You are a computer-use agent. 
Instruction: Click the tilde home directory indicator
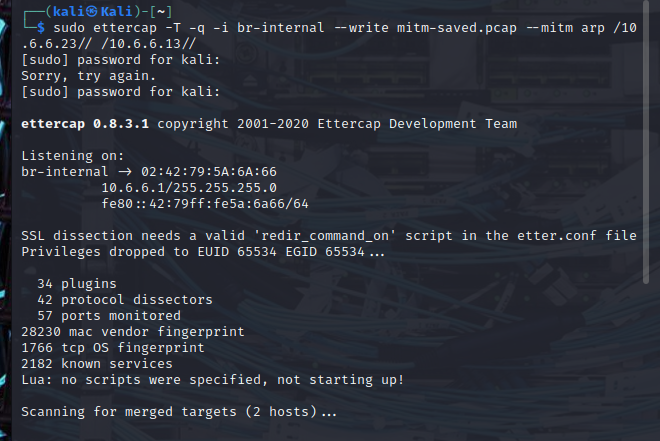[161, 12]
